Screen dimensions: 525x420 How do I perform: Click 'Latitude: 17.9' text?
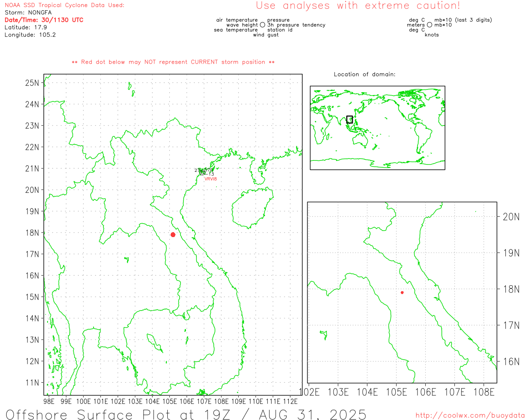coord(26,27)
